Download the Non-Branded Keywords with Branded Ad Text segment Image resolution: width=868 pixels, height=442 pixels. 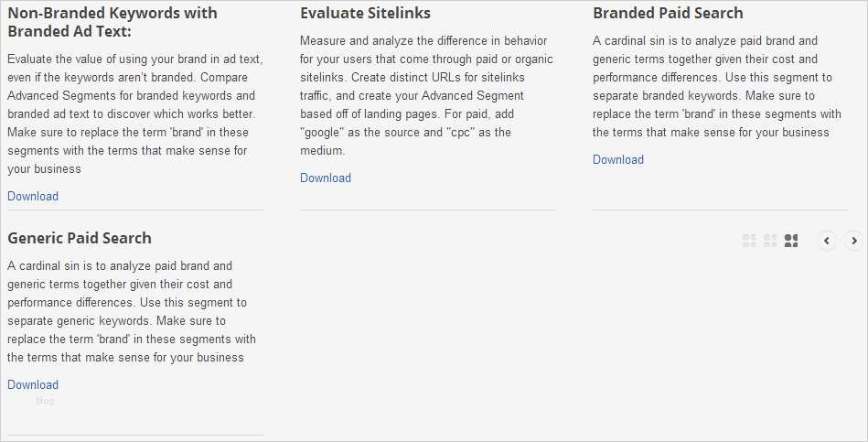tap(33, 196)
